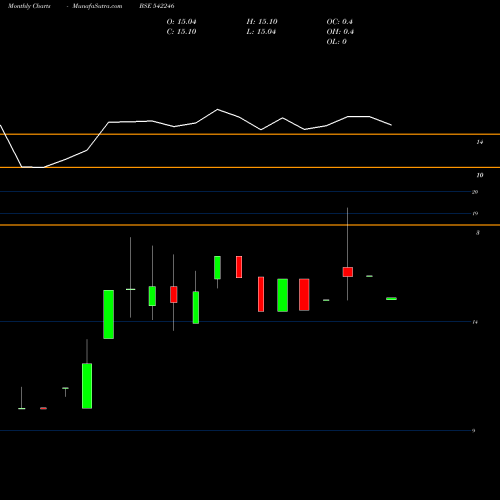Click the 'OC: 0.4' reading
Viewport: 500px width, 500px height.
tap(339, 22)
